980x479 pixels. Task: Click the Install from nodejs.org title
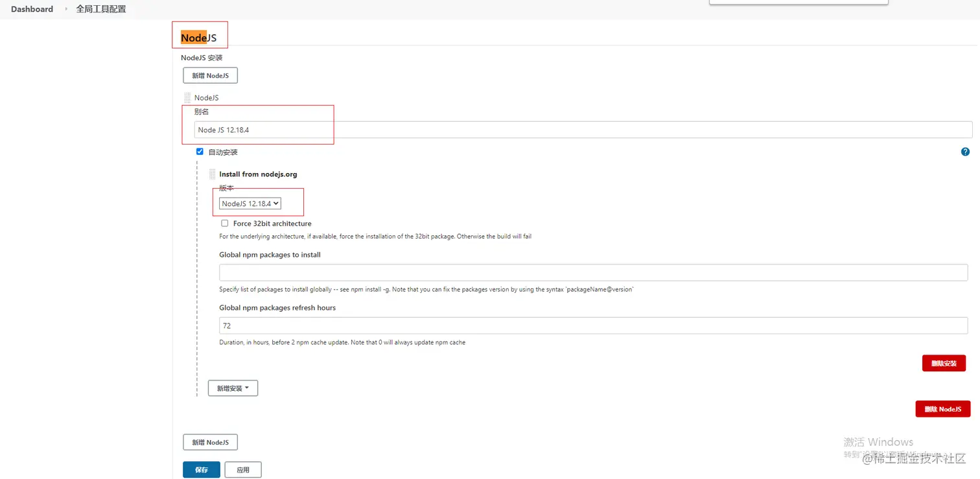coord(258,174)
